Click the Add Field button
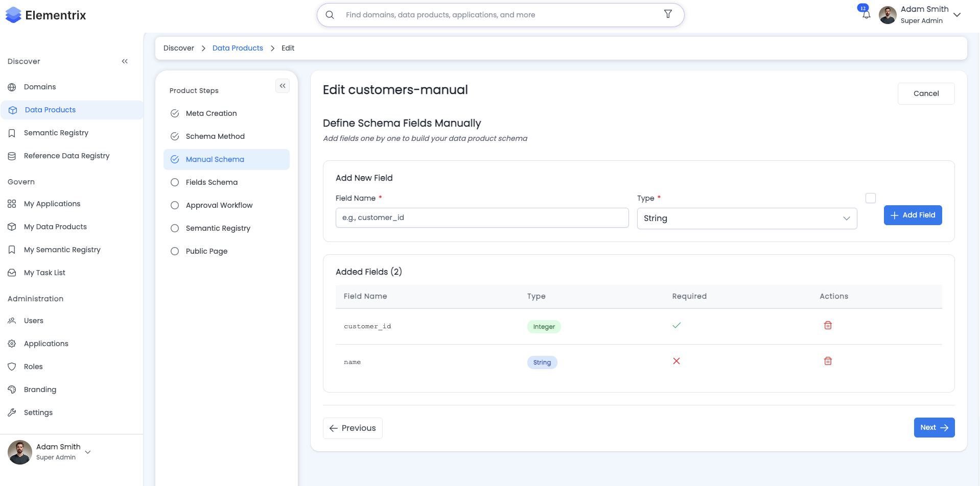The image size is (980, 486). pyautogui.click(x=913, y=215)
